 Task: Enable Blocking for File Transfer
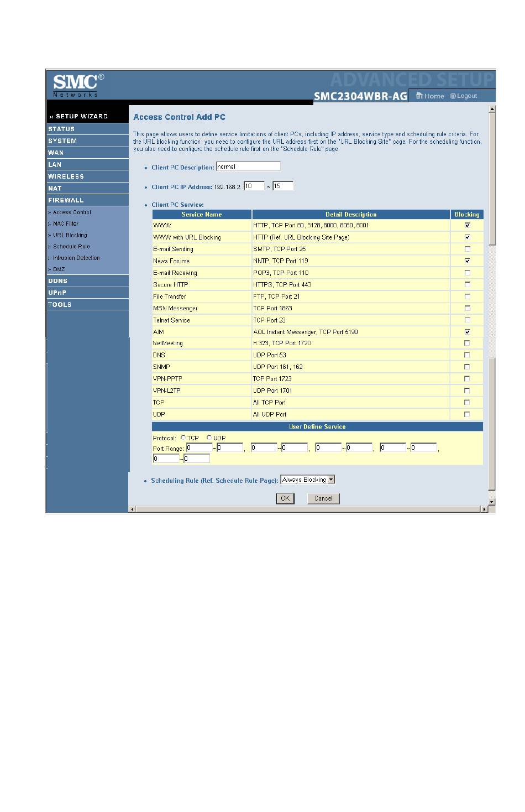[468, 296]
